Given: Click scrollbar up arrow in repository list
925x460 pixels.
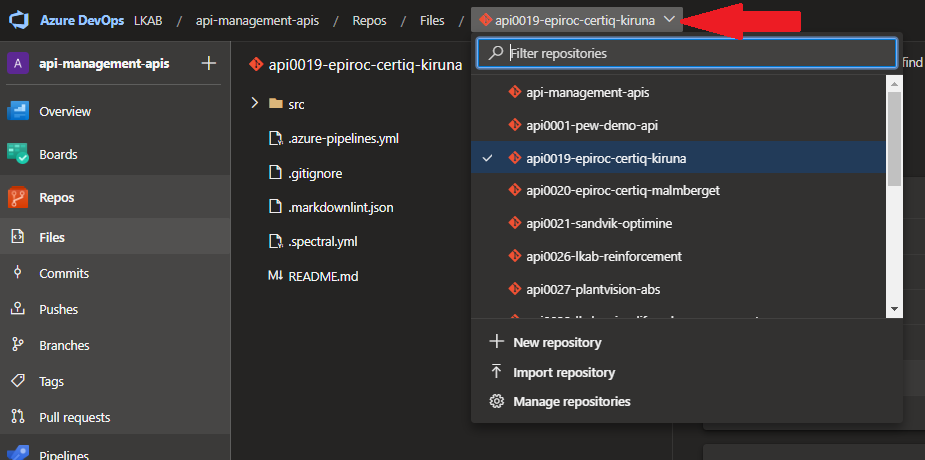Looking at the screenshot, I should click(x=894, y=84).
